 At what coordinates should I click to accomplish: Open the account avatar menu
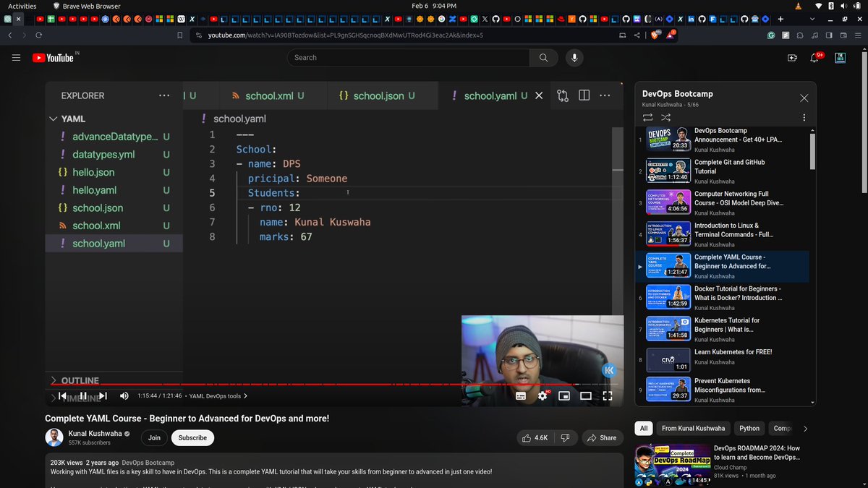coord(840,58)
